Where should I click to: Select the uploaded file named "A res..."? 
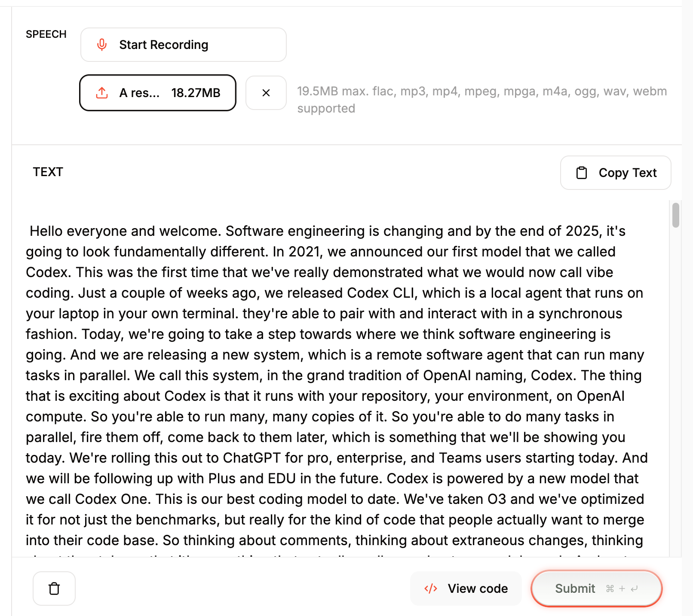(139, 93)
